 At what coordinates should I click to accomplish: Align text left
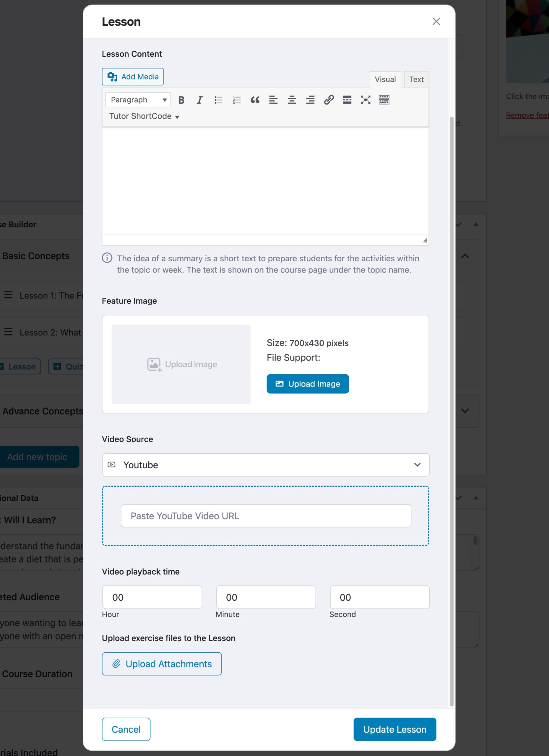click(x=273, y=100)
